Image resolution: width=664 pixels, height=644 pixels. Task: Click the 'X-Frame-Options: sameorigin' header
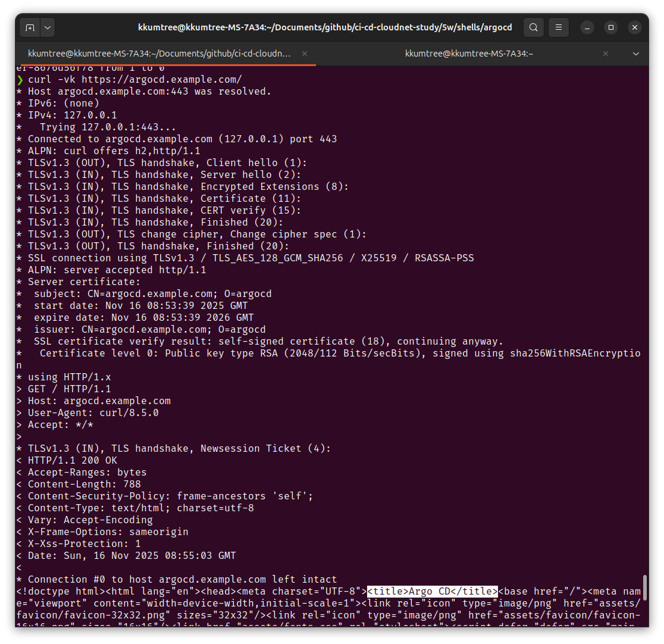click(102, 532)
